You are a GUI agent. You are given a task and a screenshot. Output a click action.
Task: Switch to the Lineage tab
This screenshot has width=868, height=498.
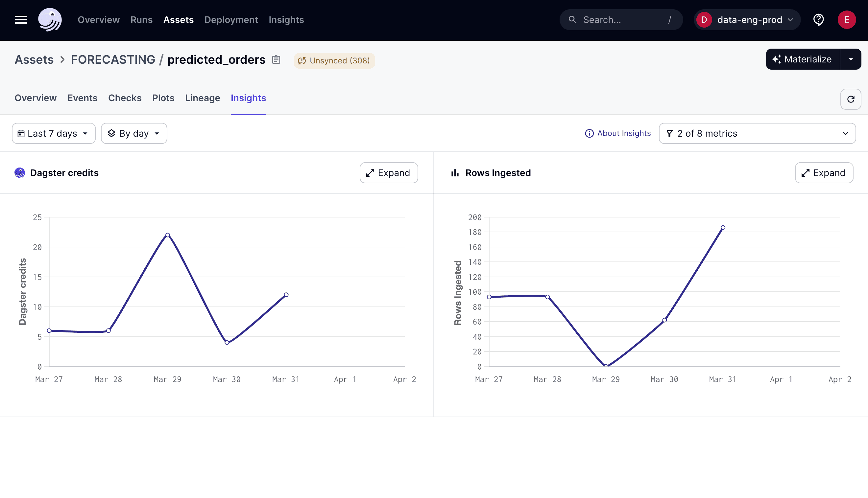[x=203, y=98]
